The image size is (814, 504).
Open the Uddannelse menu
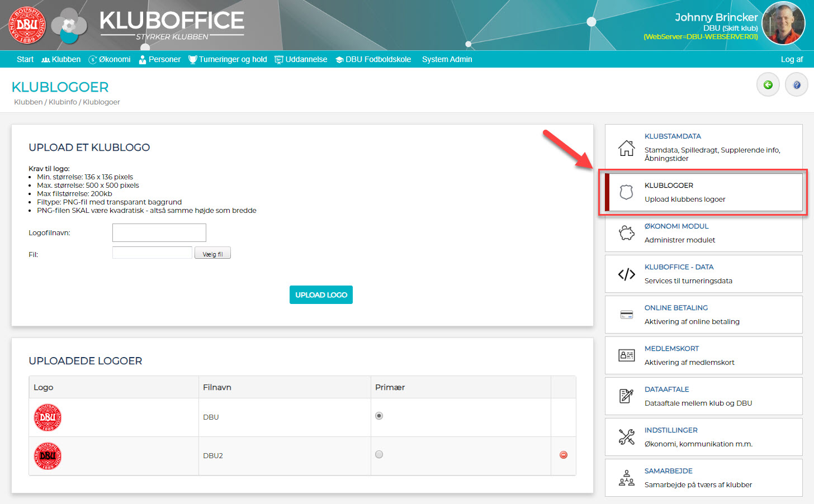tap(301, 59)
